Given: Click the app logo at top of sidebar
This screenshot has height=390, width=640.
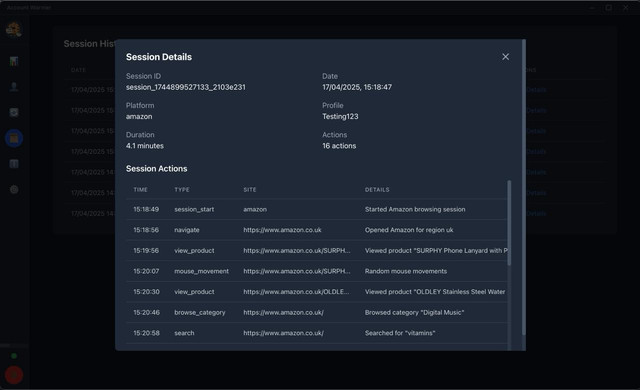Looking at the screenshot, I should tap(13, 29).
